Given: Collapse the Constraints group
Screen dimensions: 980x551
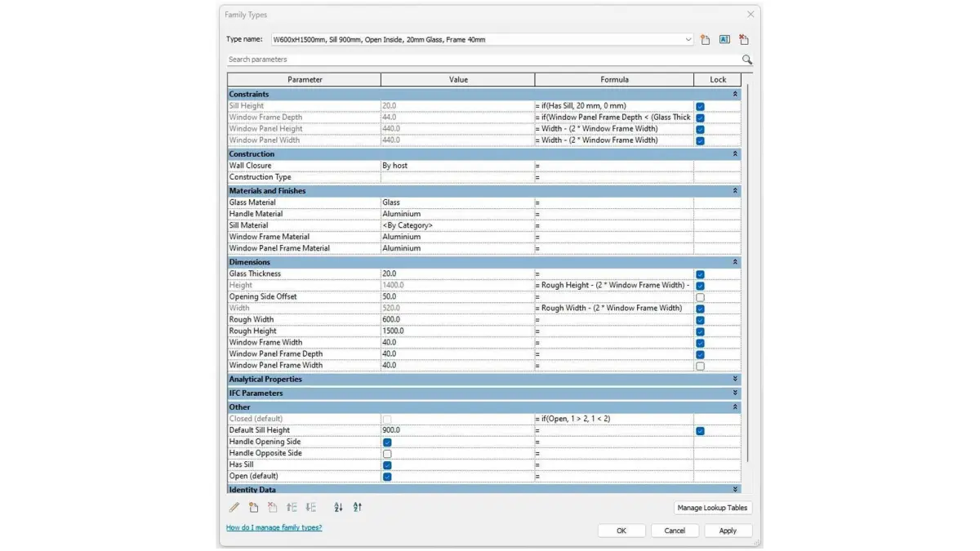Looking at the screenshot, I should click(x=735, y=94).
